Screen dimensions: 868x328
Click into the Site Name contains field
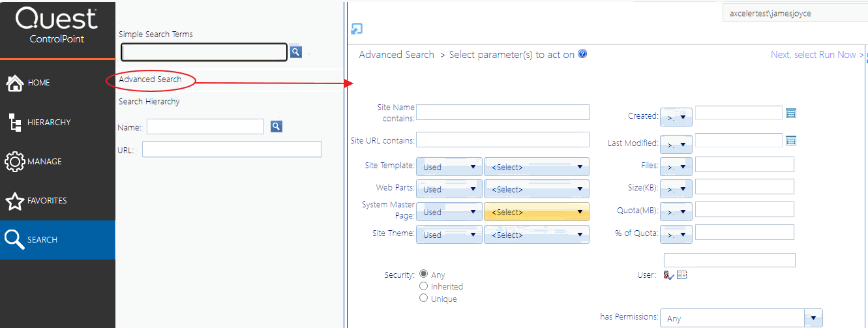coord(502,112)
